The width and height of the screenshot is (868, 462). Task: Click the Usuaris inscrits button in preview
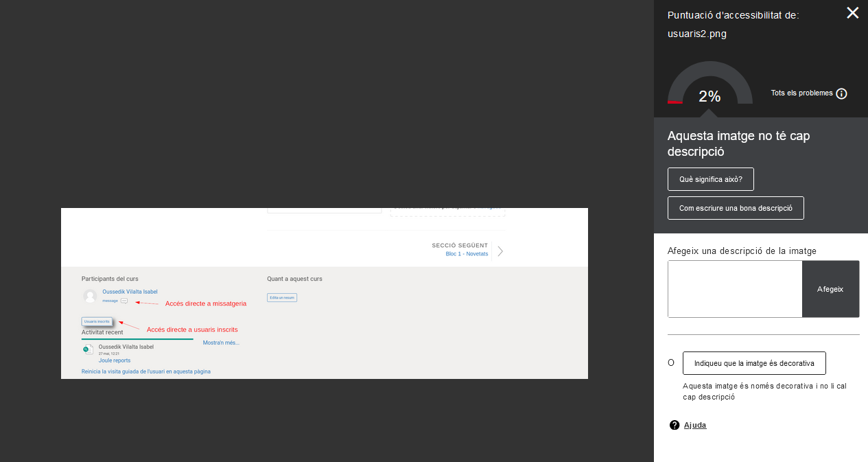point(97,321)
